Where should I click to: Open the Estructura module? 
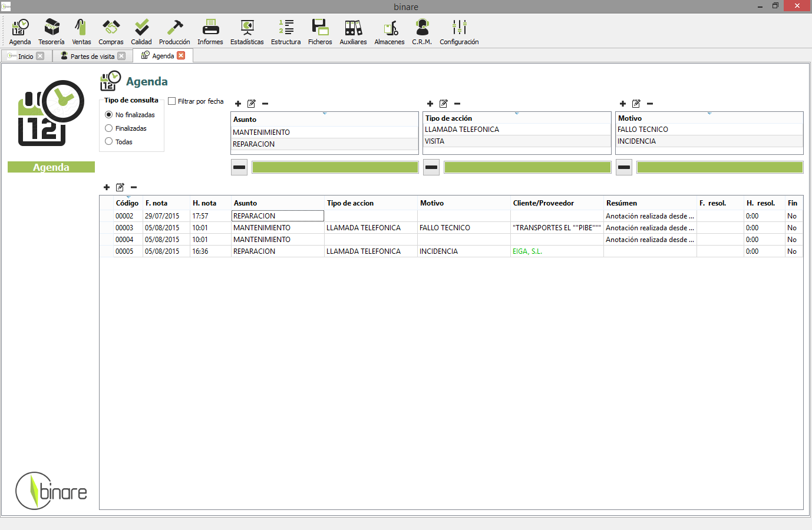pos(286,32)
